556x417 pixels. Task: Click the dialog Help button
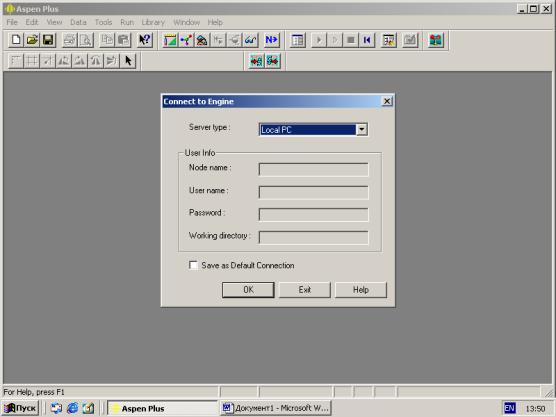tap(361, 290)
